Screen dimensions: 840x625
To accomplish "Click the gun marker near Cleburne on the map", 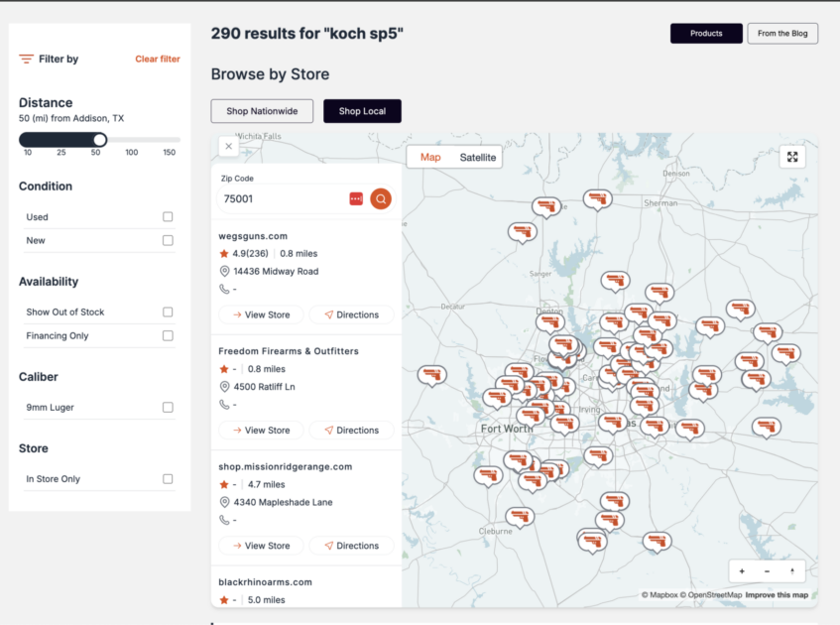I will (x=520, y=517).
